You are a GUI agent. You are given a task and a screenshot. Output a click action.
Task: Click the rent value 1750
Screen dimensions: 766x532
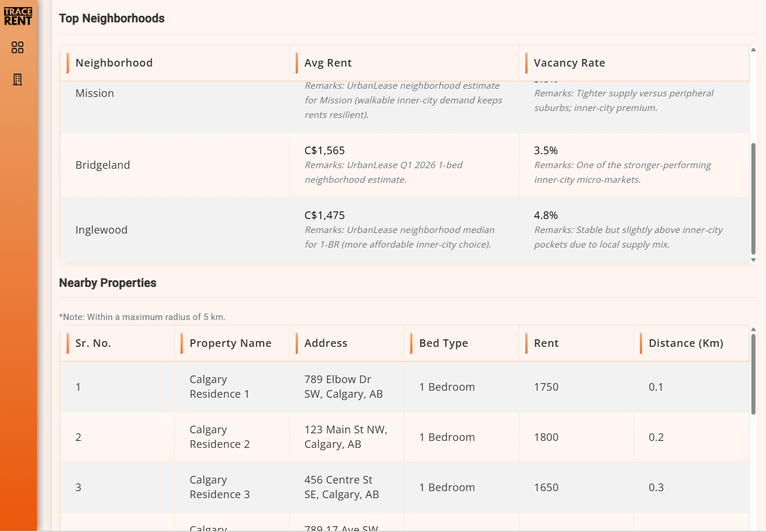click(546, 387)
